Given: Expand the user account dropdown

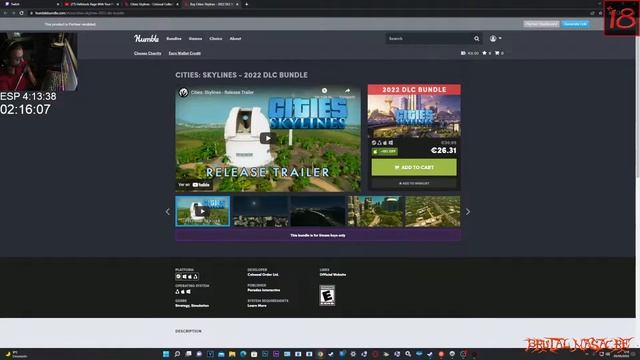Looking at the screenshot, I should [495, 38].
